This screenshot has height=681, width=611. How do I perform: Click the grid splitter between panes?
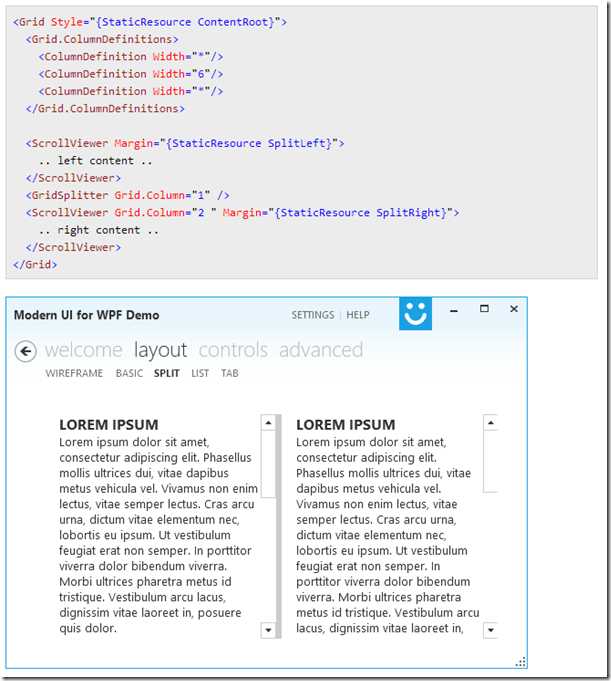(x=279, y=526)
